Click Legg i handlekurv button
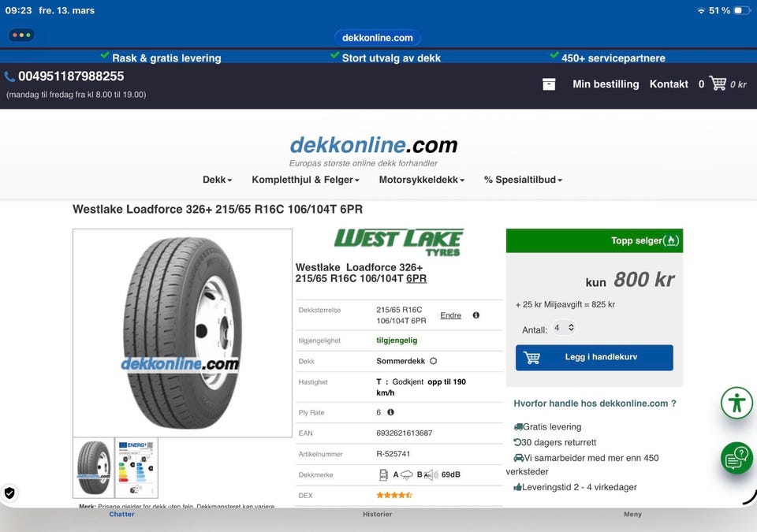 (595, 357)
